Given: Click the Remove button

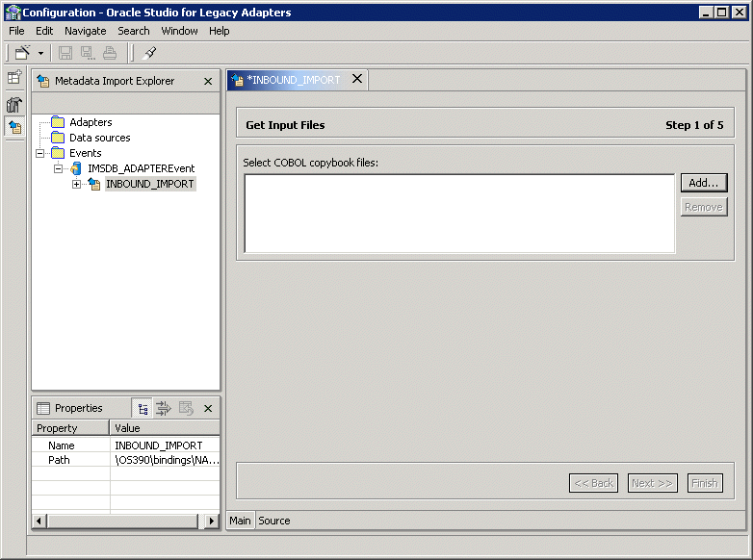Looking at the screenshot, I should (x=704, y=207).
